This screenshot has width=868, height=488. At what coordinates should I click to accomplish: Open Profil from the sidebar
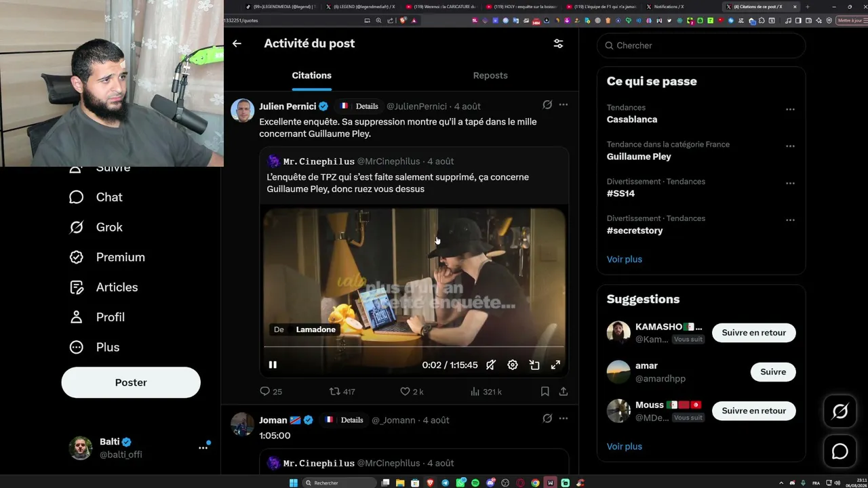coord(96,317)
